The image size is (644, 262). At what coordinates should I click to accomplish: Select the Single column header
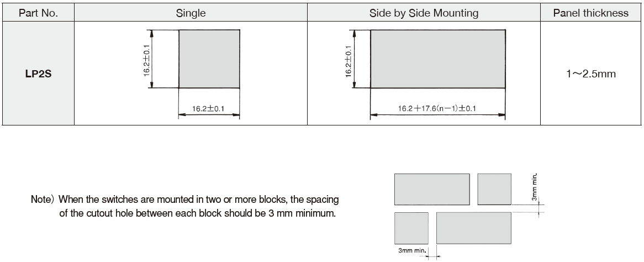pyautogui.click(x=191, y=13)
